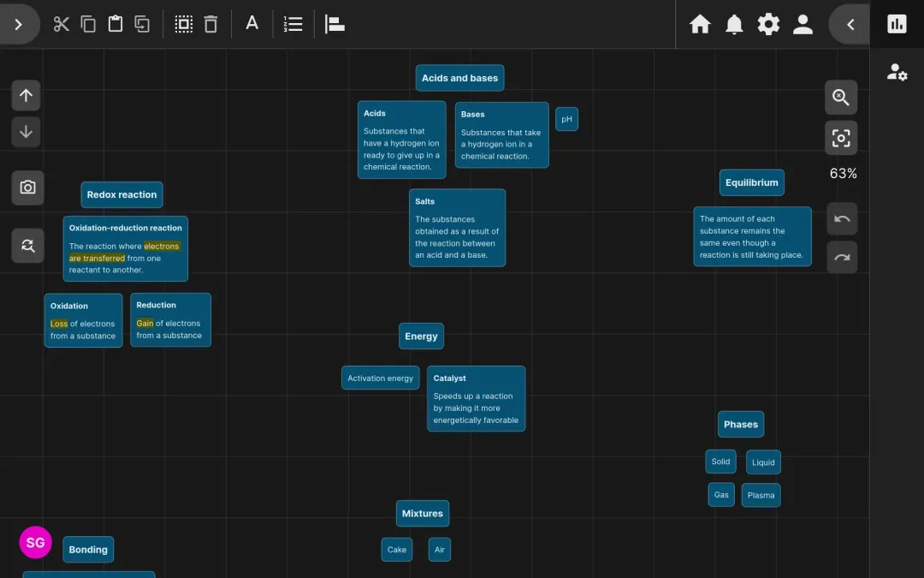924x578 pixels.
Task: Expand the left panel chevron
Action: coord(19,24)
